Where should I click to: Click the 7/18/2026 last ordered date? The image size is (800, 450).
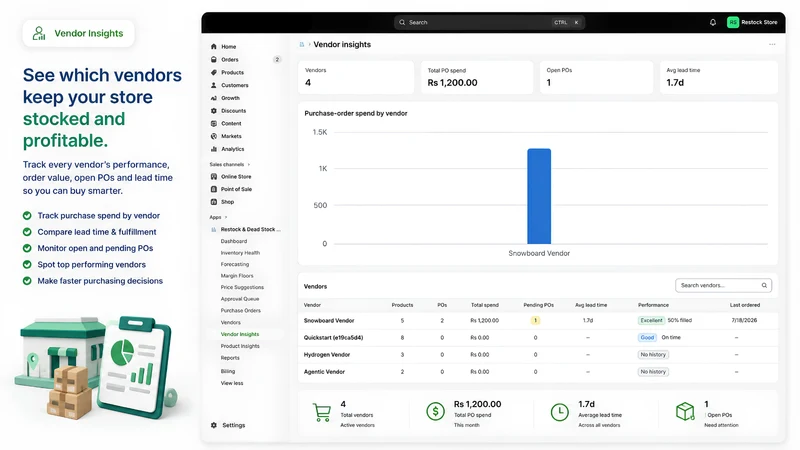(744, 320)
